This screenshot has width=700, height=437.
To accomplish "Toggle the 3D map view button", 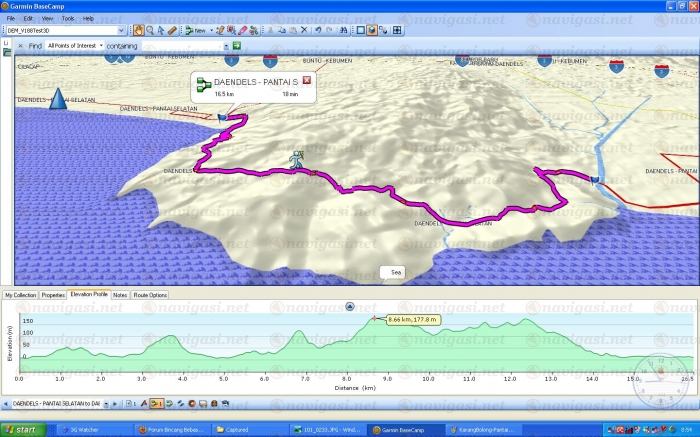I will pyautogui.click(x=372, y=31).
